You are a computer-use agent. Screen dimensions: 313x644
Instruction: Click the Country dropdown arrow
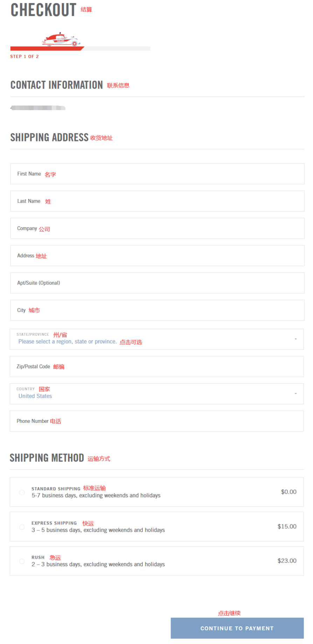click(x=295, y=394)
